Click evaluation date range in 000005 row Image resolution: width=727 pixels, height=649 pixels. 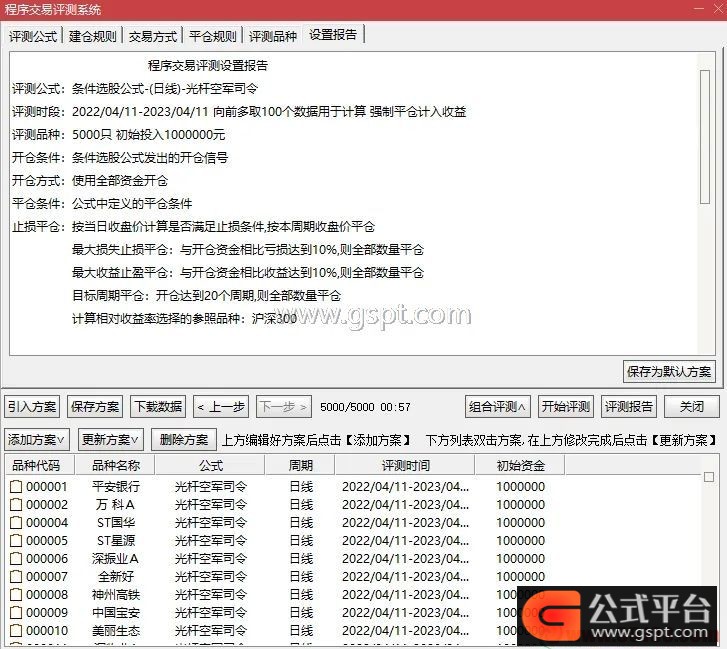[405, 541]
